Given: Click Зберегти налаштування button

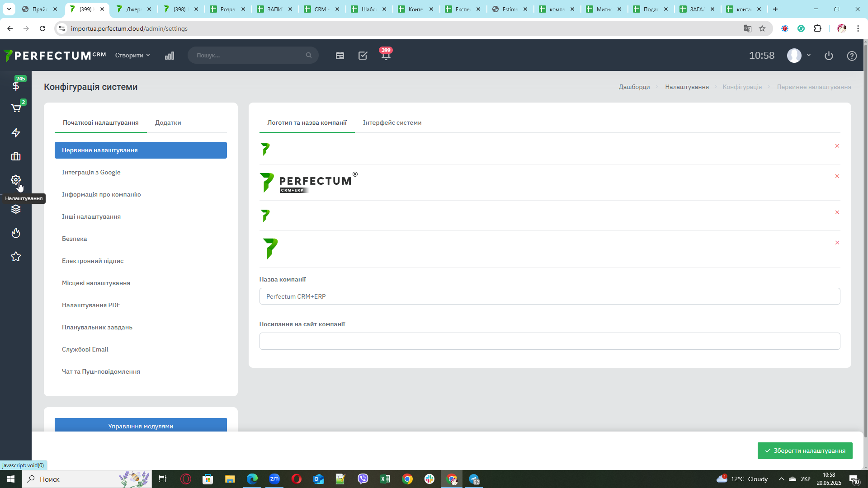Looking at the screenshot, I should [x=805, y=450].
